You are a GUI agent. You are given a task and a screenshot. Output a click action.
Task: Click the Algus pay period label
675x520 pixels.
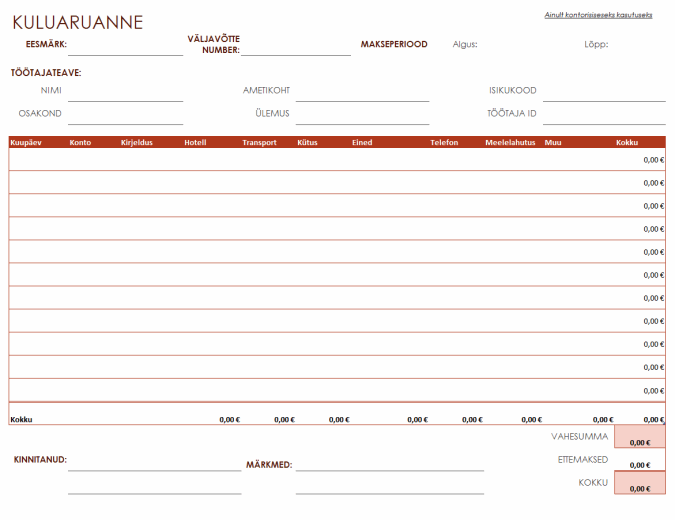point(465,44)
